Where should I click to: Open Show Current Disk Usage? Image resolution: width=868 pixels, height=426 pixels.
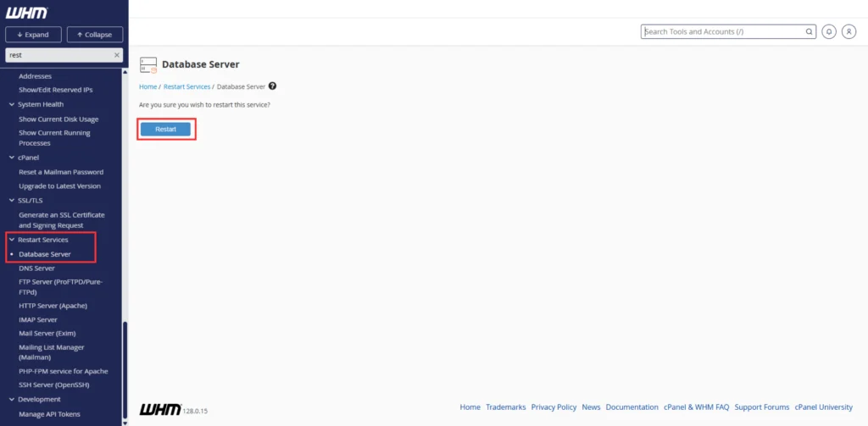(x=58, y=119)
